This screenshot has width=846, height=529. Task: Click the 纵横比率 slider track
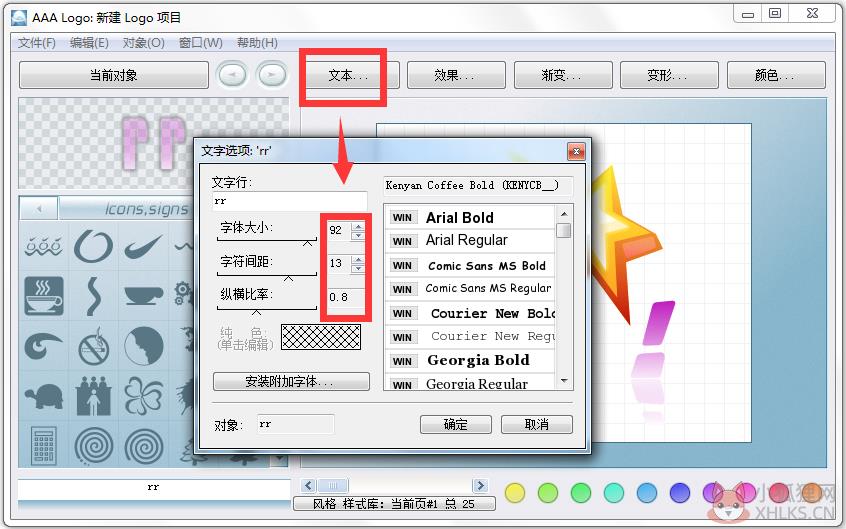267,309
